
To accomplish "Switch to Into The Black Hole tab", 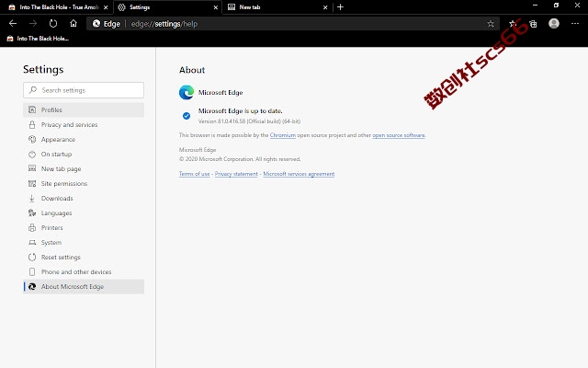I will (58, 7).
